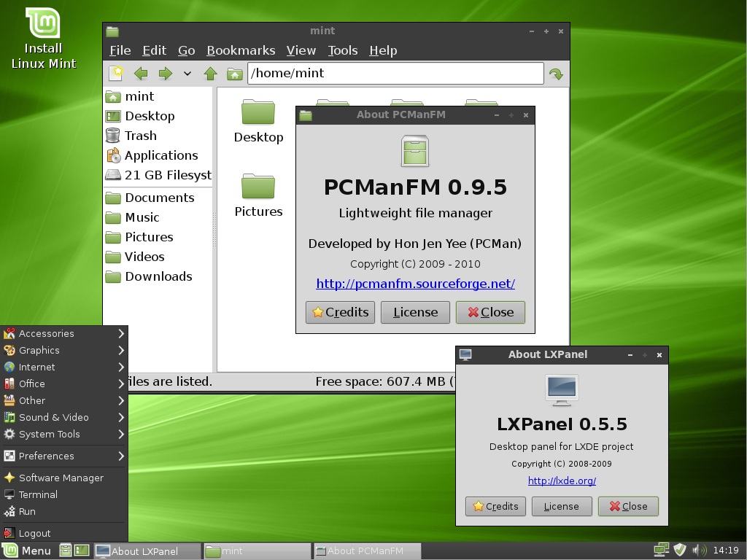747x560 pixels.
Task: Open the Bookmarks menu
Action: [241, 50]
